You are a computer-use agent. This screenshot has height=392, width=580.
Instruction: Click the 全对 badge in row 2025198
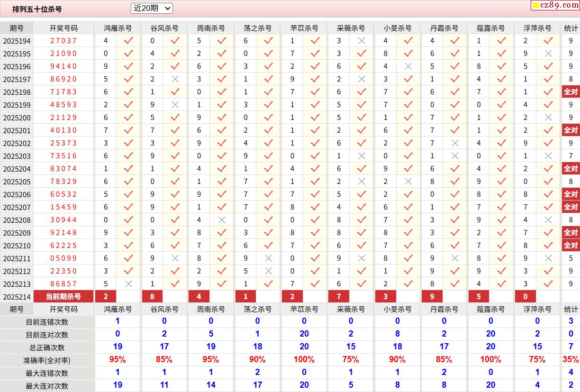click(571, 92)
